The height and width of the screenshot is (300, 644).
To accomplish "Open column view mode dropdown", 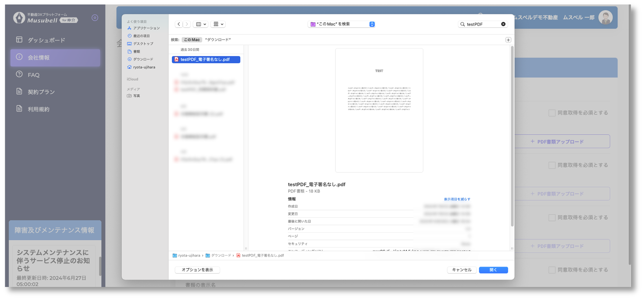I will click(201, 24).
